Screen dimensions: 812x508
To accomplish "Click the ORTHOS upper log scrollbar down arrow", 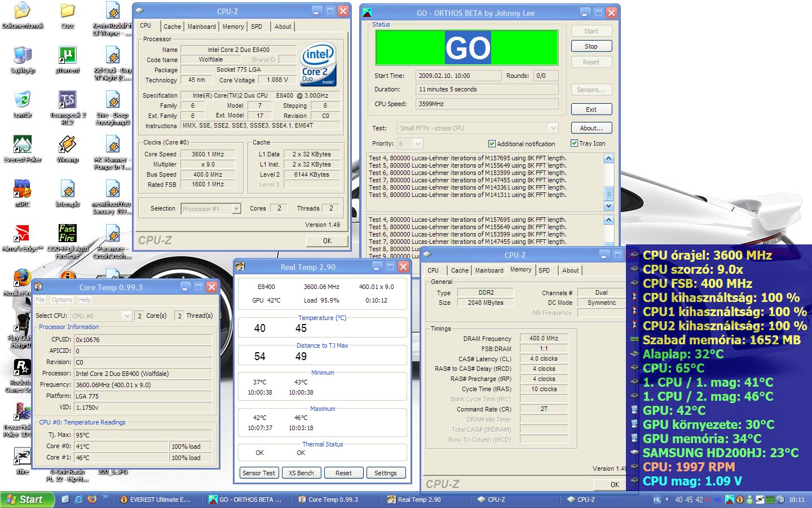I will [608, 206].
